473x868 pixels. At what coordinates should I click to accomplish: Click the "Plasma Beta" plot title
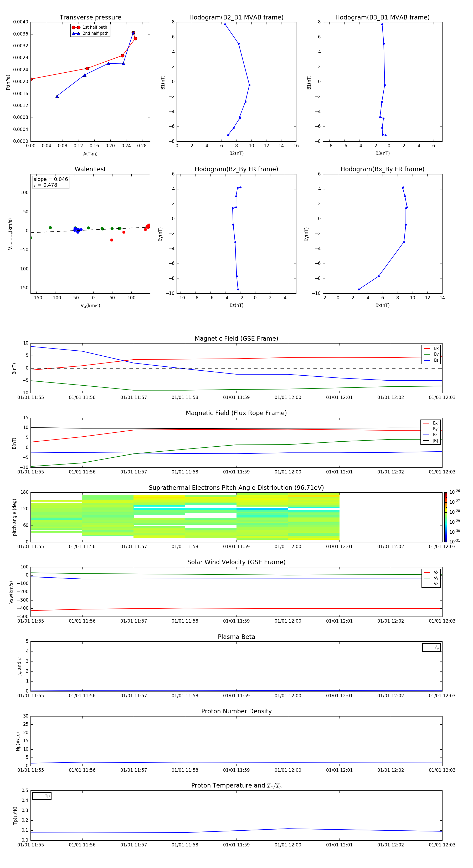coord(236,637)
